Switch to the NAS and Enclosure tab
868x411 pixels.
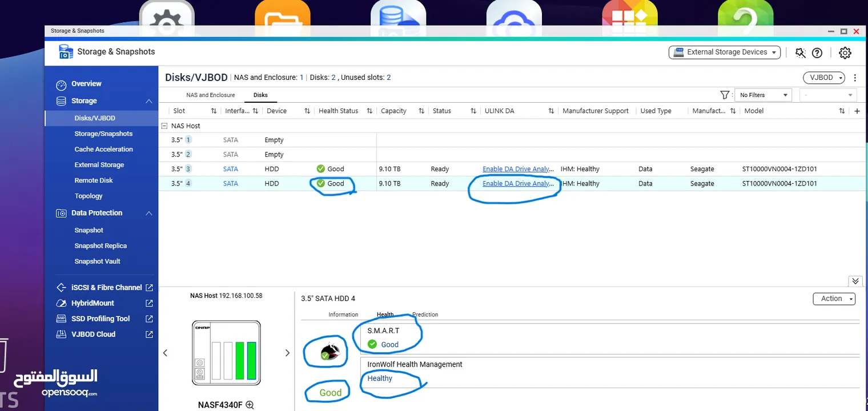tap(210, 95)
